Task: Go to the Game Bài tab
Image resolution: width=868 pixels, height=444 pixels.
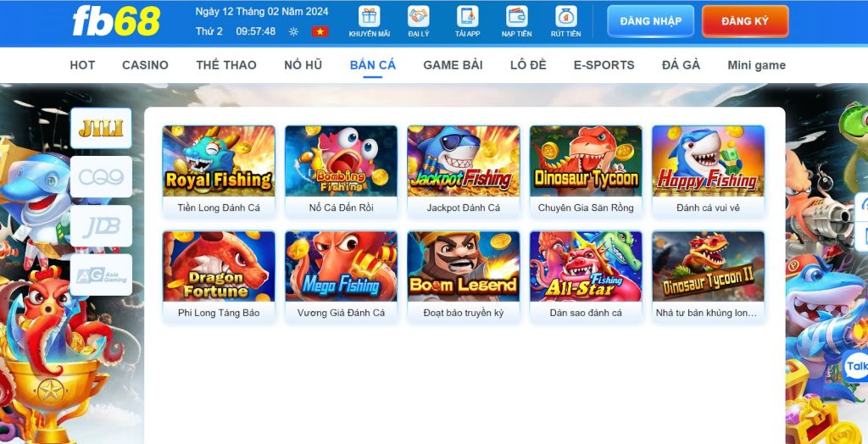Action: [453, 65]
